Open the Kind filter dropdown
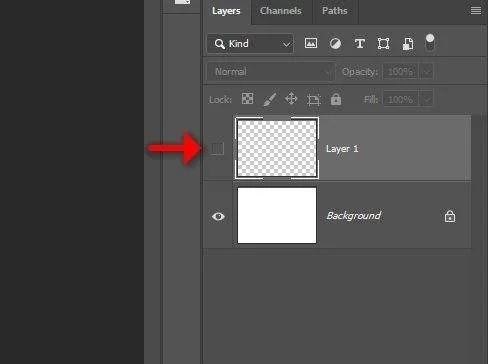 point(250,44)
